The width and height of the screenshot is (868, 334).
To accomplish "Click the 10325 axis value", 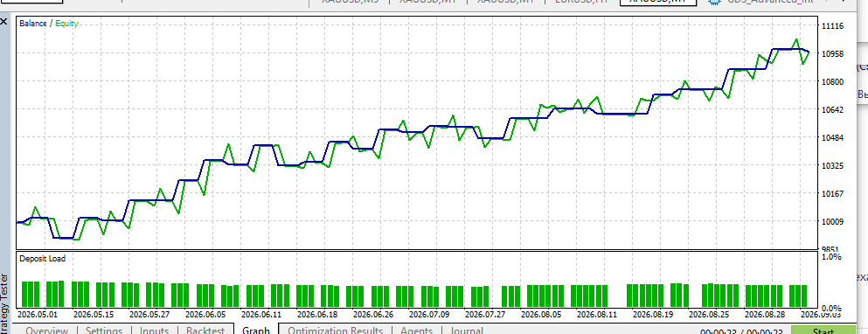I will click(832, 165).
